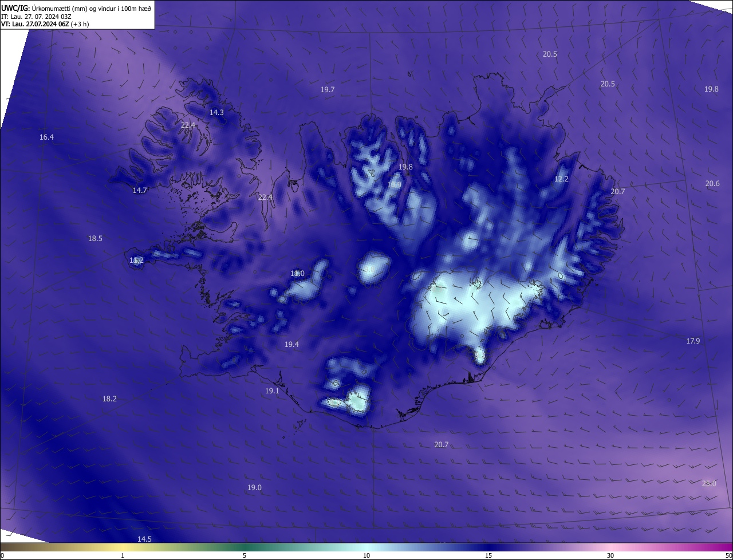The image size is (733, 560).
Task: Click the 14.7 value on the map
Action: [x=140, y=190]
